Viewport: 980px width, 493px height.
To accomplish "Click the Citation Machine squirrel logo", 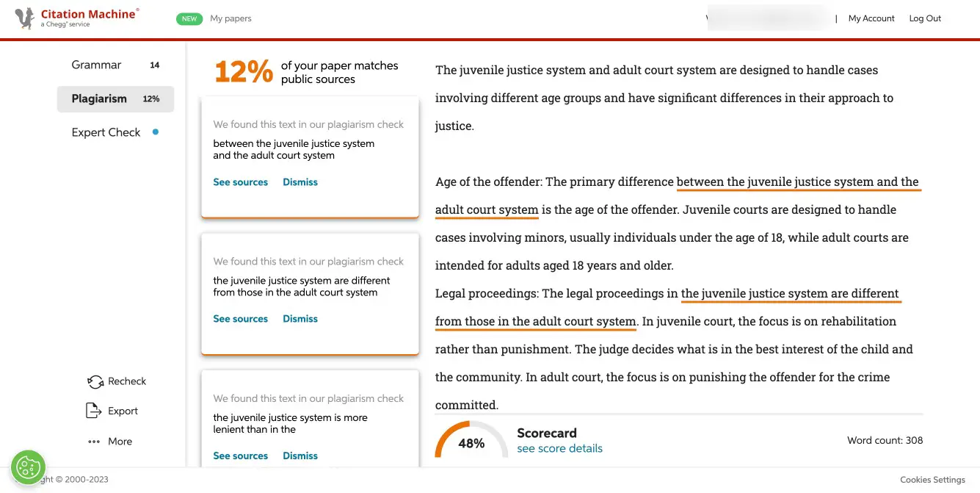I will pos(25,18).
